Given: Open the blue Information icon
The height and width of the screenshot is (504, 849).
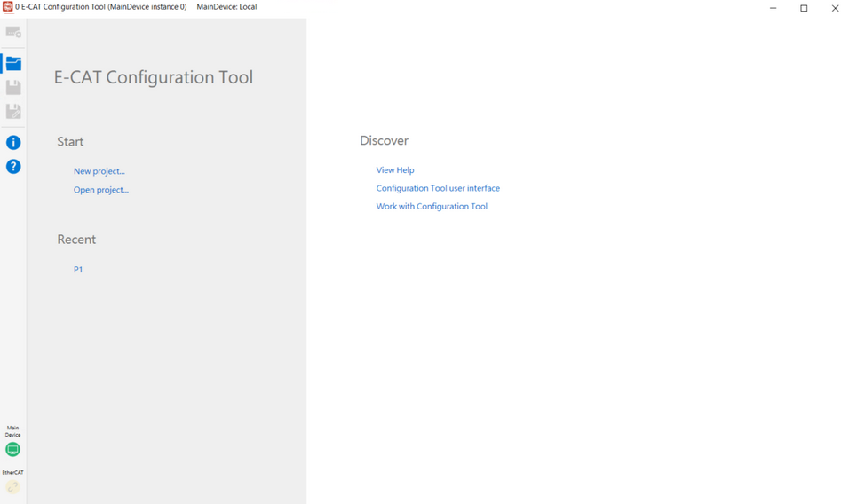Looking at the screenshot, I should (x=13, y=142).
